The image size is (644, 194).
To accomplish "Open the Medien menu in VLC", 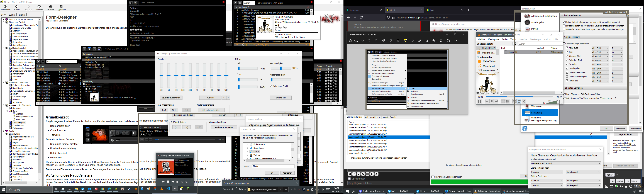I will click(x=481, y=39).
